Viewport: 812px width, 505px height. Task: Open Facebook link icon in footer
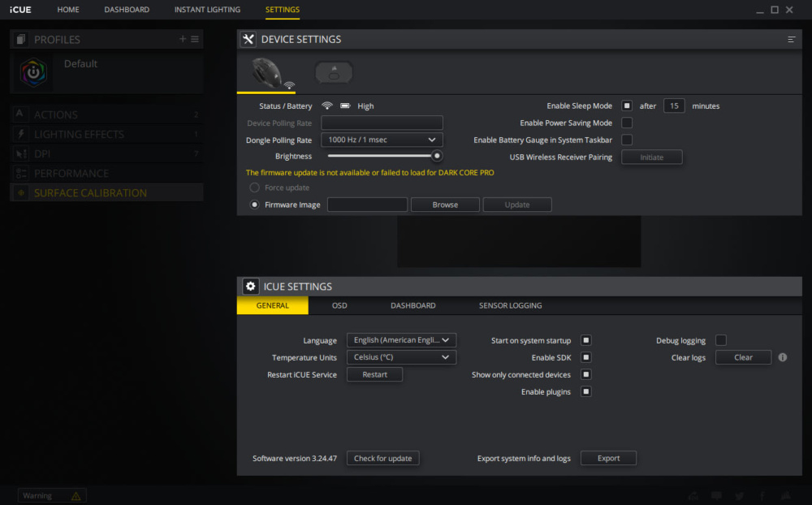pos(762,496)
